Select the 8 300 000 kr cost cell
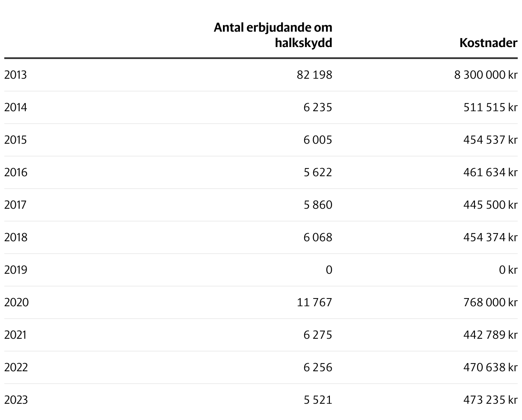Image resolution: width=522 pixels, height=420 pixels. pyautogui.click(x=486, y=75)
